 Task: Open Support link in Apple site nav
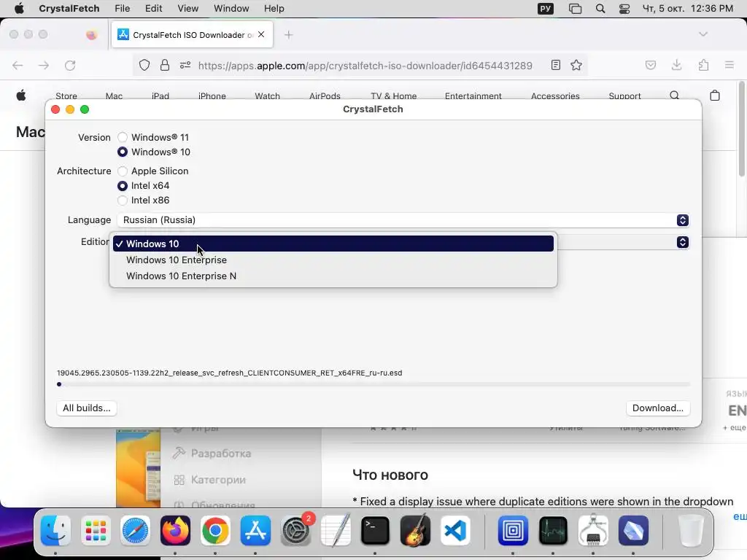tap(624, 96)
